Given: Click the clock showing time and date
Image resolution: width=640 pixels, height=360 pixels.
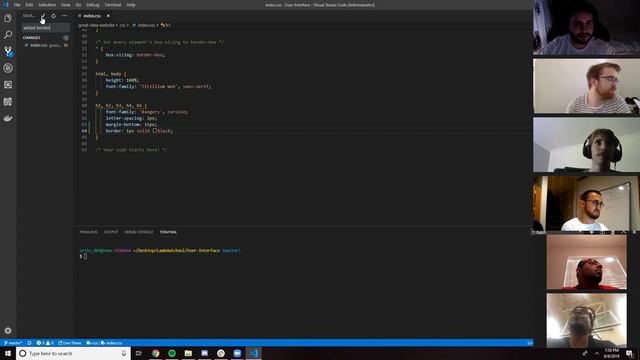Looking at the screenshot, I should (612, 353).
